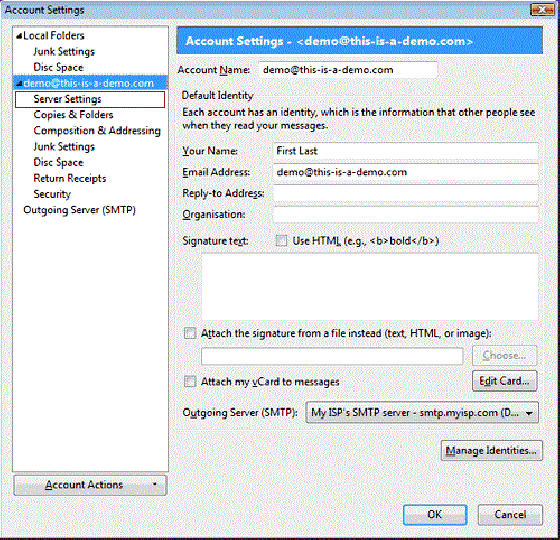Click into the Reply-to Address field
This screenshot has height=540, width=560.
(406, 194)
